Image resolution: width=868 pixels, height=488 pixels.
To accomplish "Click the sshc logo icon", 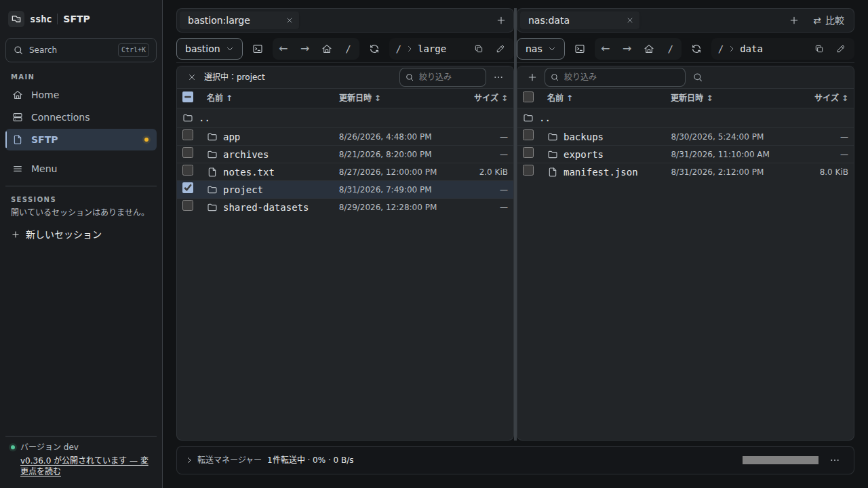I will tap(16, 19).
